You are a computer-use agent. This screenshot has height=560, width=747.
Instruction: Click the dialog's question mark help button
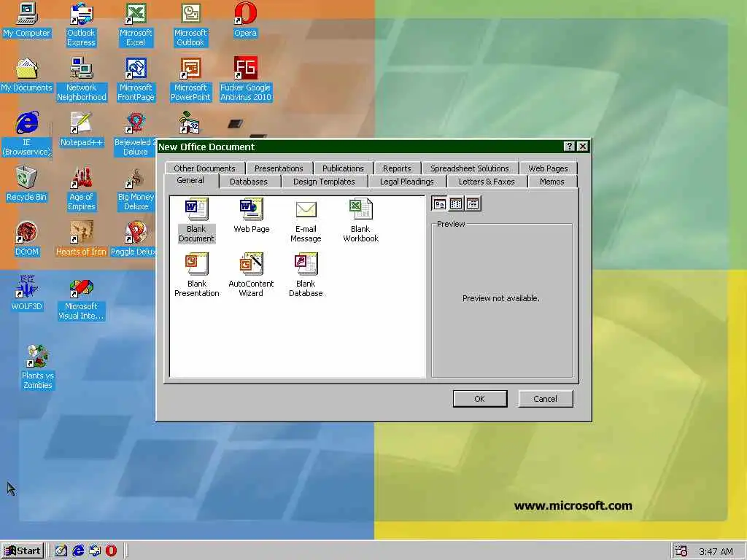(569, 146)
